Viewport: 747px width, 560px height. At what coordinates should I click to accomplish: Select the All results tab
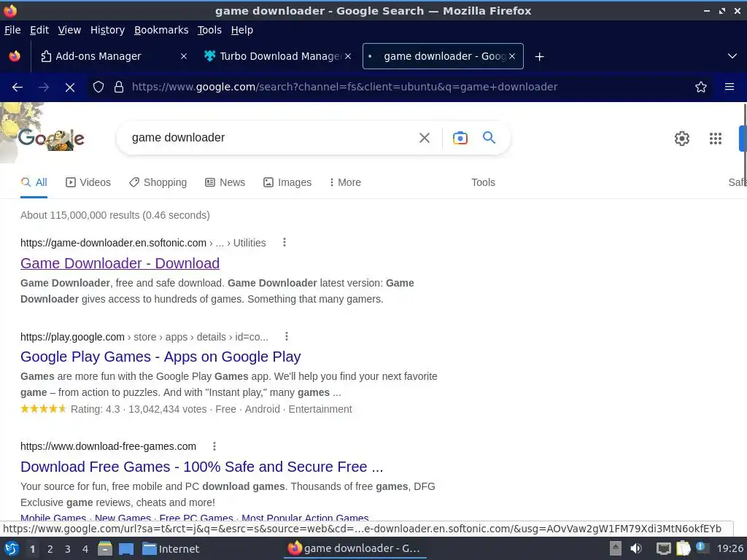click(x=34, y=182)
